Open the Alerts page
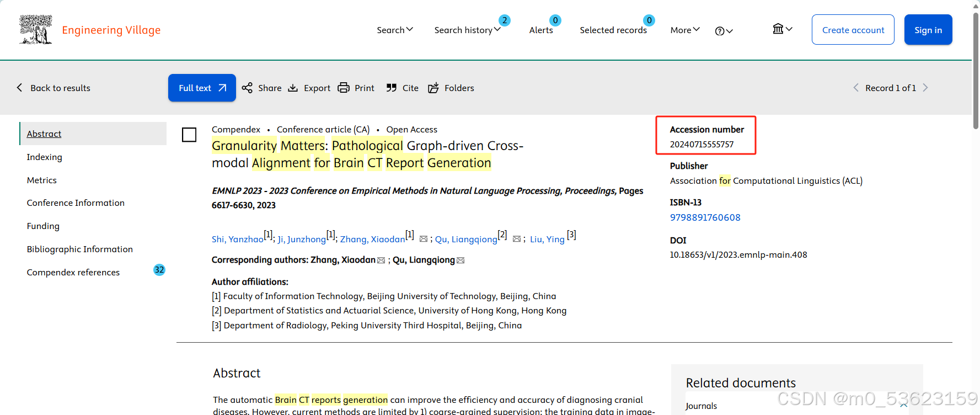 541,30
